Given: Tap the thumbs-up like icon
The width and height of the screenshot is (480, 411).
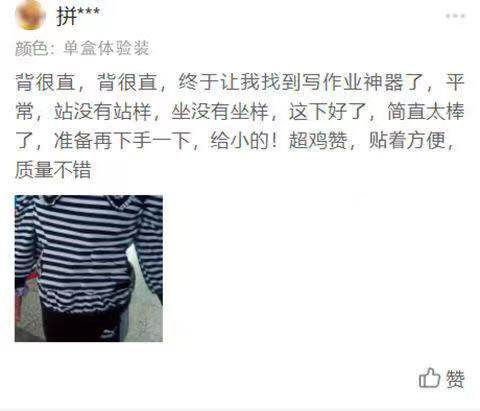Looking at the screenshot, I should pos(430,378).
